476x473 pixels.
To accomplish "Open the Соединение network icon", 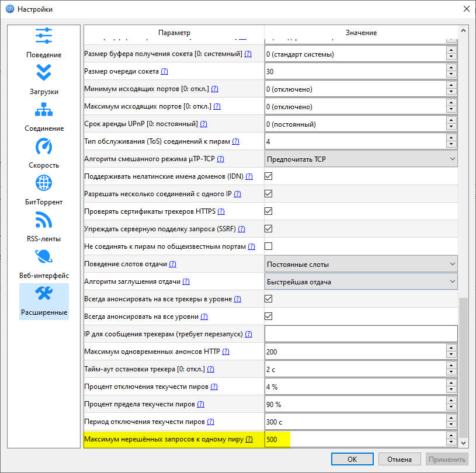I will (44, 109).
